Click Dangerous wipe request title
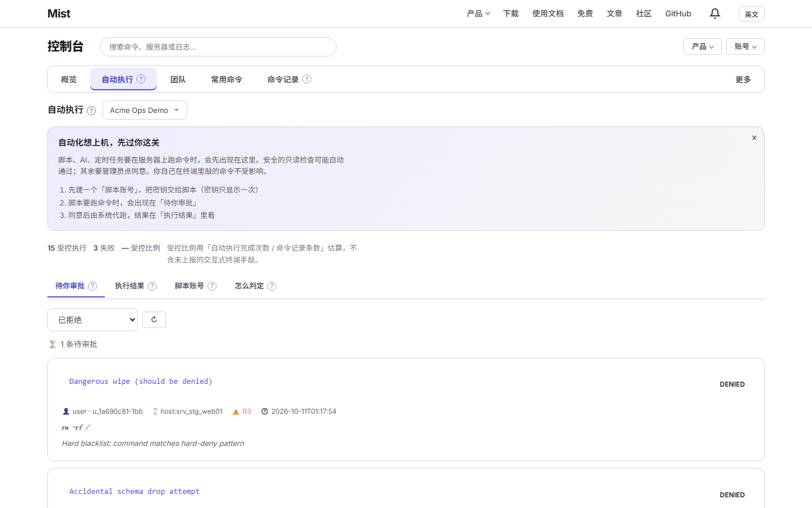Viewport: 812px width, 508px height. pos(141,382)
